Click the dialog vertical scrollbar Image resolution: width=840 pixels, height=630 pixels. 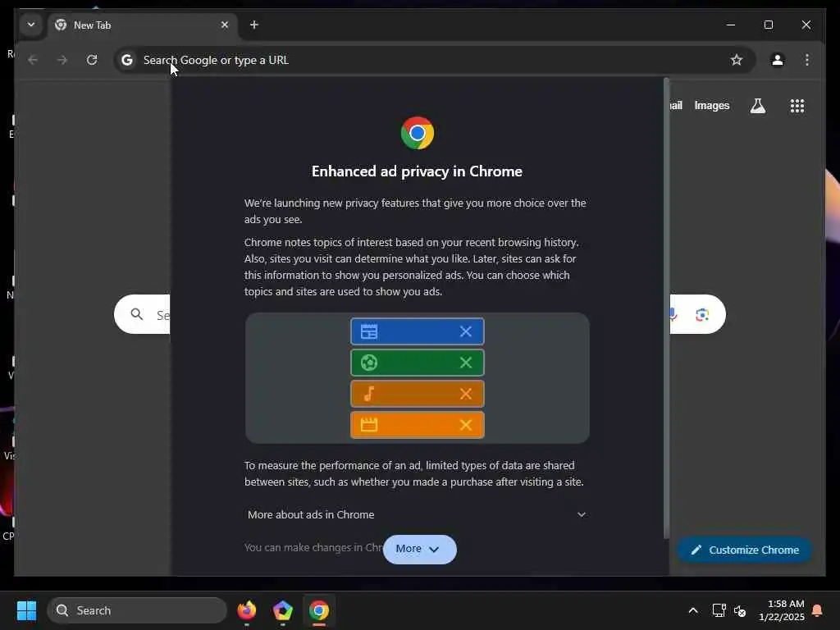(x=666, y=308)
